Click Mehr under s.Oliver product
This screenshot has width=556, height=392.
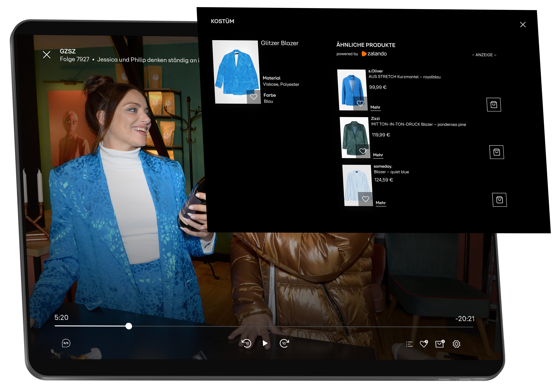375,107
